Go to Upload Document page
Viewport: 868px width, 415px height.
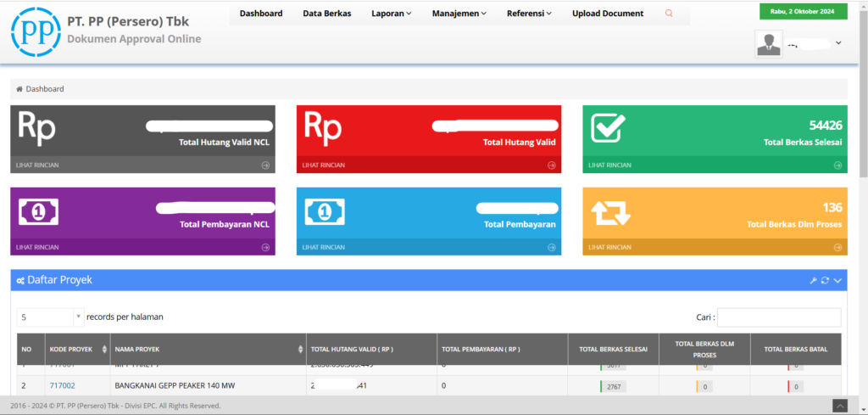click(x=607, y=14)
